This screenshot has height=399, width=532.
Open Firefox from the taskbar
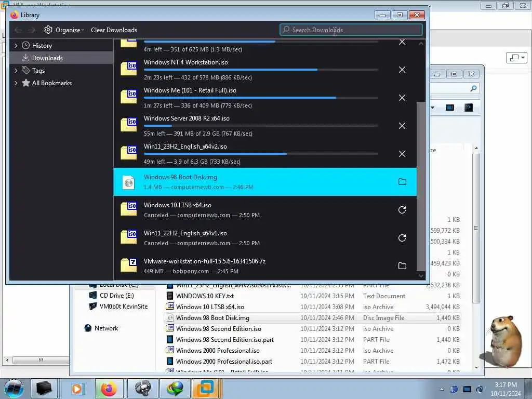click(109, 389)
